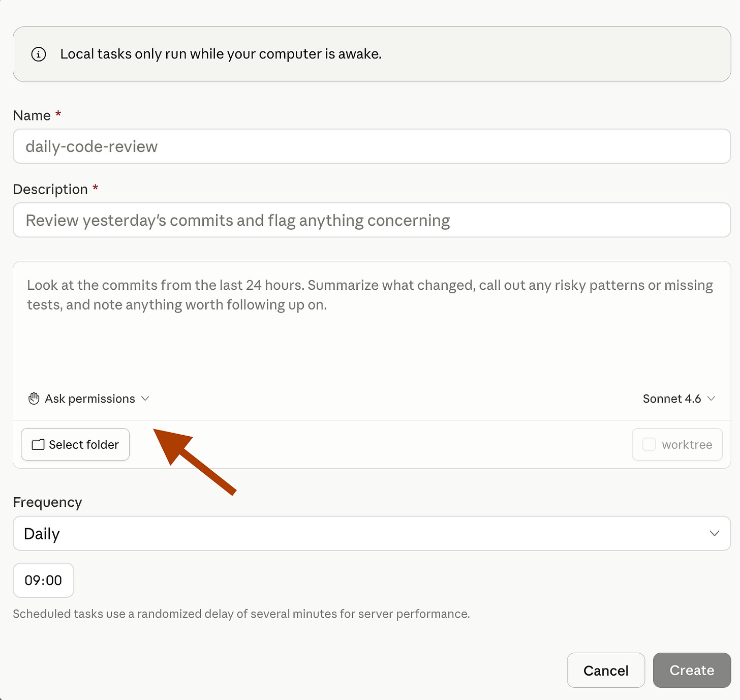Click the Frequency dropdown arrow
This screenshot has width=740, height=700.
point(714,533)
